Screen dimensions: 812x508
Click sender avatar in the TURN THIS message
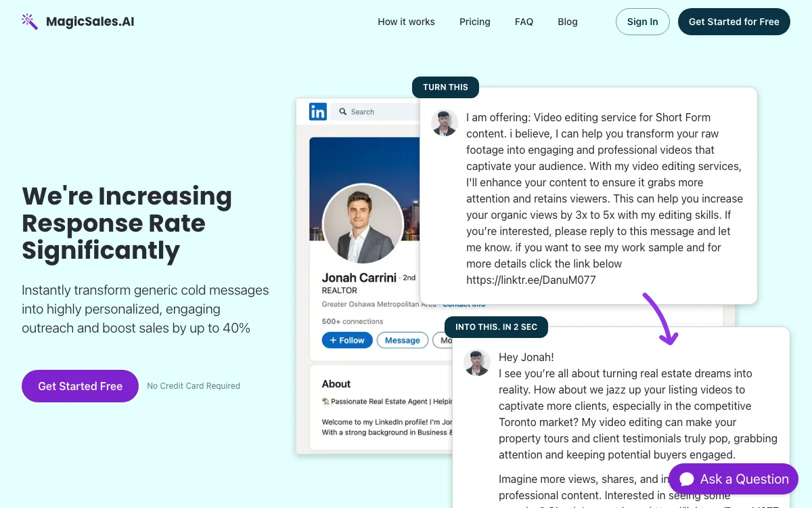click(x=445, y=123)
